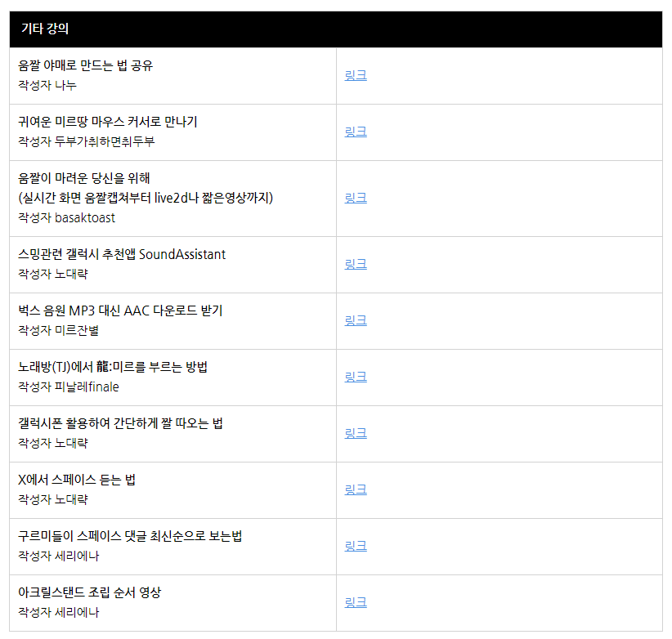672x639 pixels.
Task: Select the title 아크릴스탠드 조립 순서 영상
Action: [x=90, y=592]
